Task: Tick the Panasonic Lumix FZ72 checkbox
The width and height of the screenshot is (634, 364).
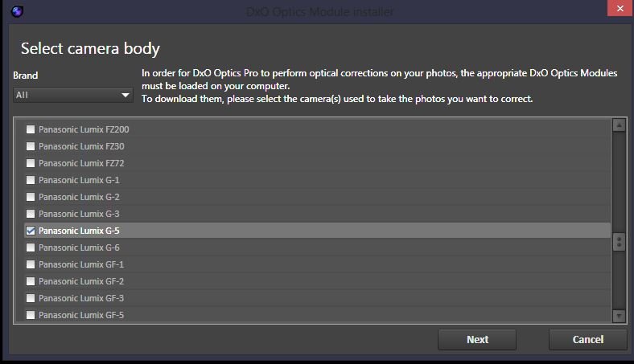Action: click(31, 163)
